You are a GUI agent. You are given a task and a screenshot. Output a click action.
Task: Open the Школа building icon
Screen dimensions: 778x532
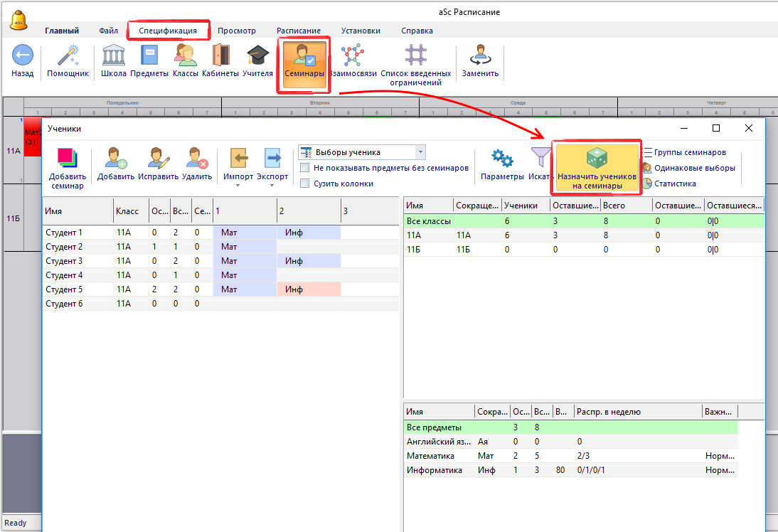pyautogui.click(x=114, y=56)
